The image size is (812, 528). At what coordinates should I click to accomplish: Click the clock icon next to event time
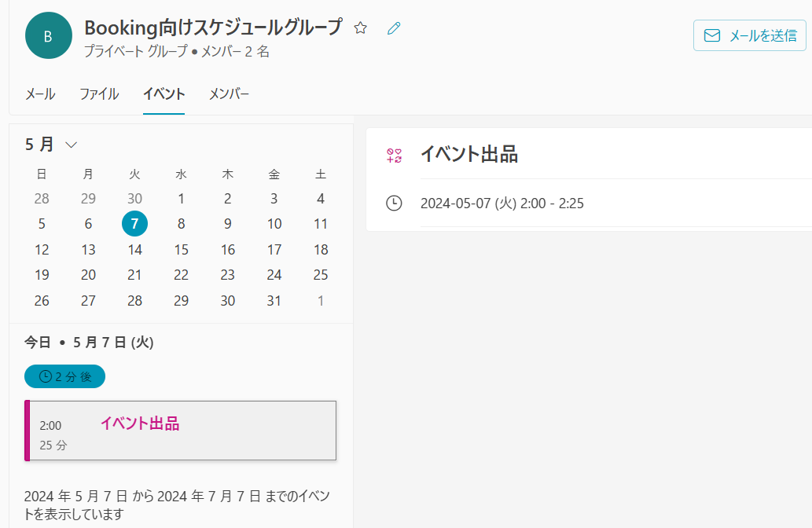pyautogui.click(x=394, y=203)
